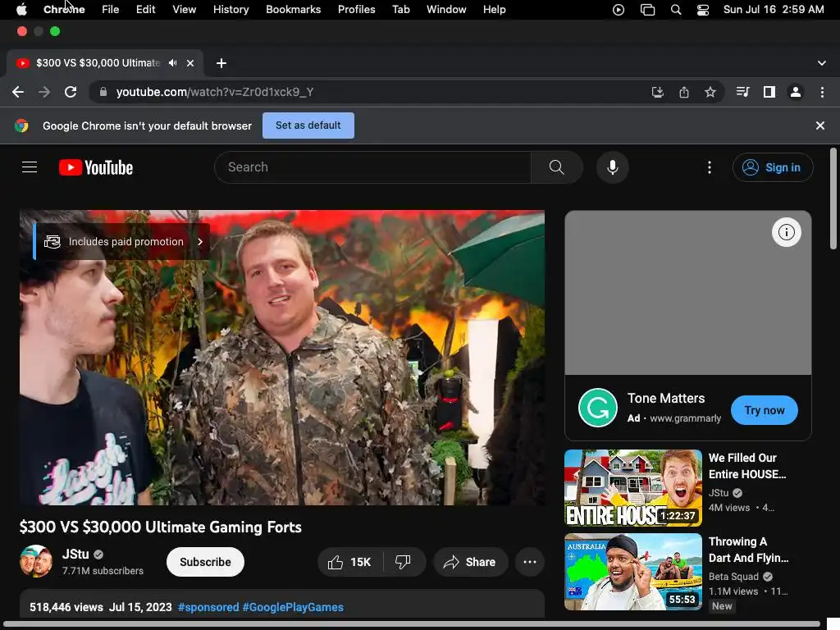The image size is (840, 630).
Task: Click Set as default button
Action: (x=308, y=126)
